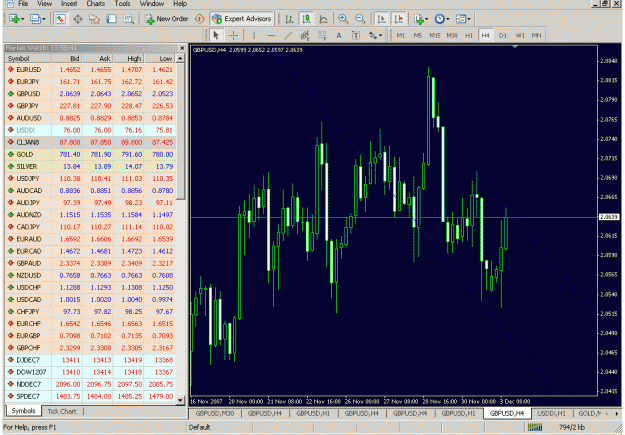Screen dimensions: 625x435
Task: Select the equidistant channel tool
Action: point(305,35)
